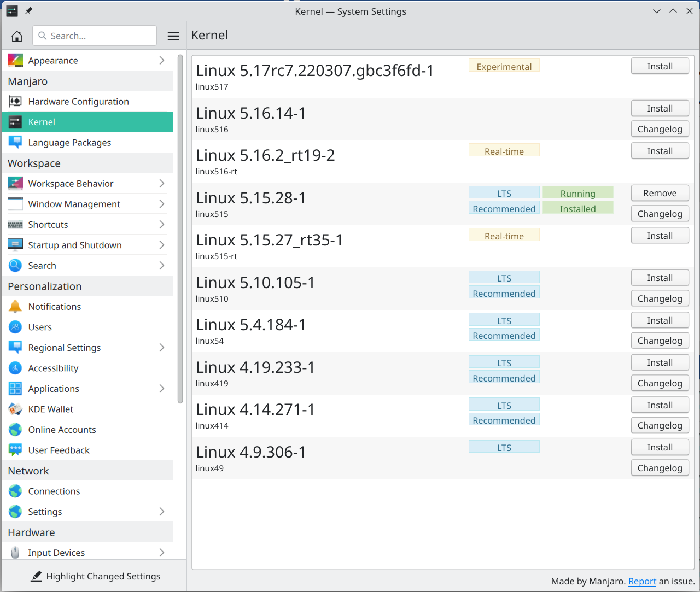The height and width of the screenshot is (592, 700).
Task: Click the Real-time tag on Linux 5.16.2_rt19-2
Action: [504, 151]
